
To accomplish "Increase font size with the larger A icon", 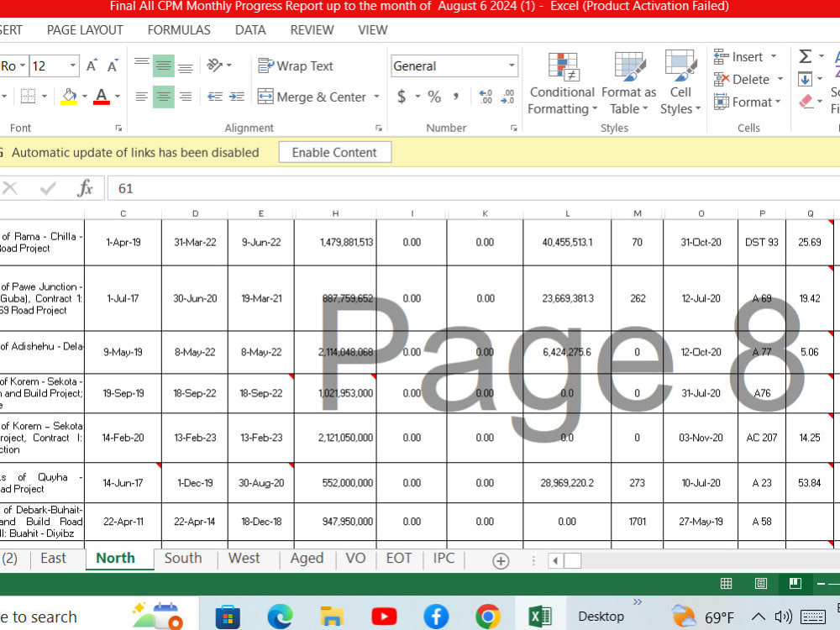I will 92,66.
